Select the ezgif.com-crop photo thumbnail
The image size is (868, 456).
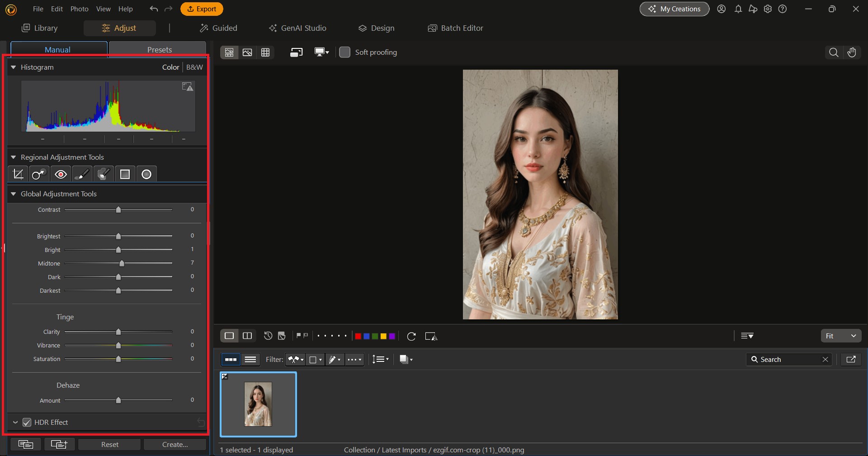click(258, 404)
